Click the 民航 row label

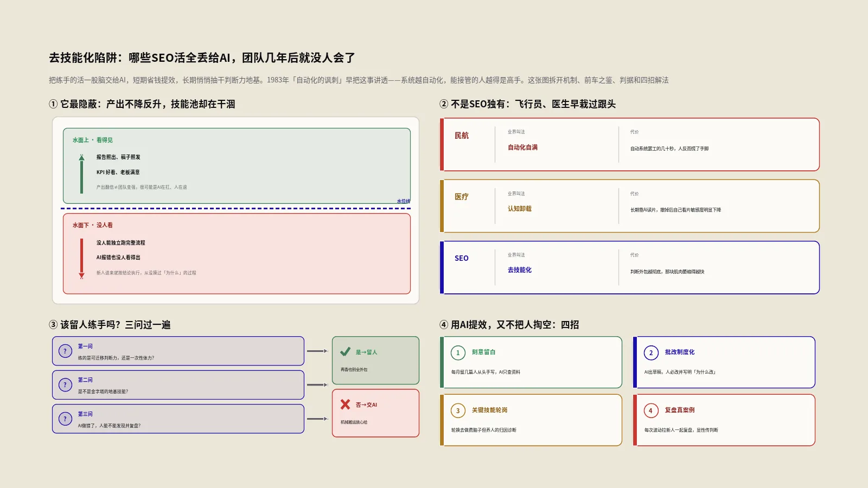462,136
